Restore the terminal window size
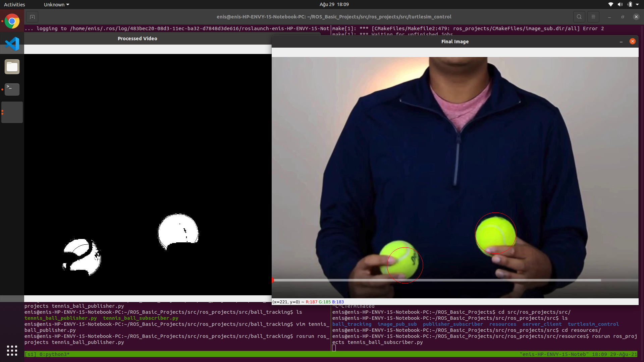The width and height of the screenshot is (644, 362). pyautogui.click(x=623, y=17)
